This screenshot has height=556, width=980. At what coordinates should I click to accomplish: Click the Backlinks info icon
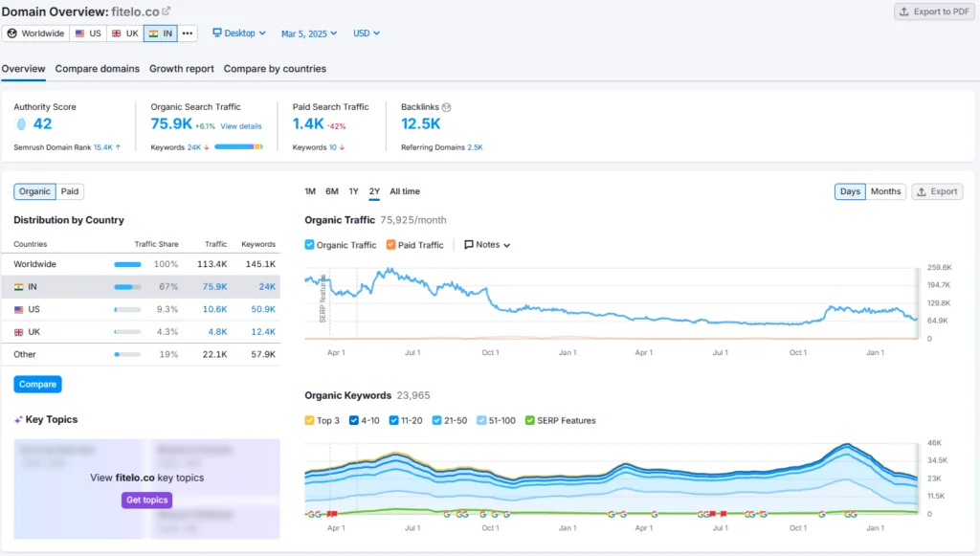pyautogui.click(x=446, y=107)
